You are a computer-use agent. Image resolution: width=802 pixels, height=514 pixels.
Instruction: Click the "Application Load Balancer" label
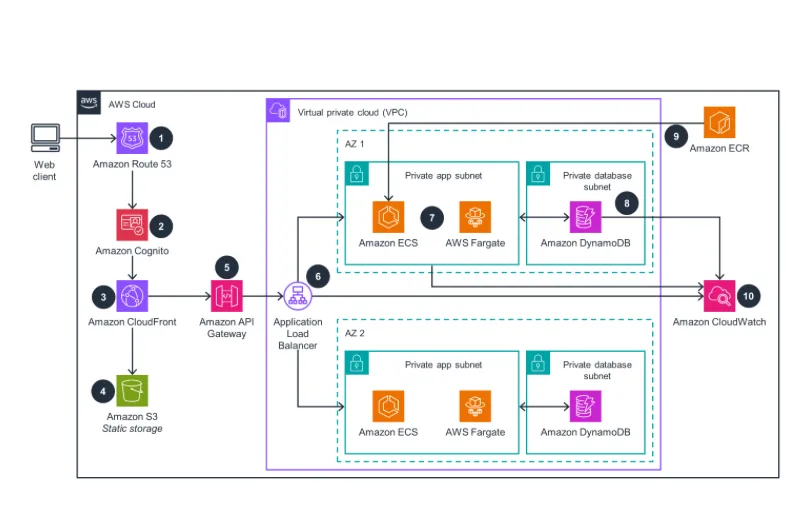(x=298, y=333)
